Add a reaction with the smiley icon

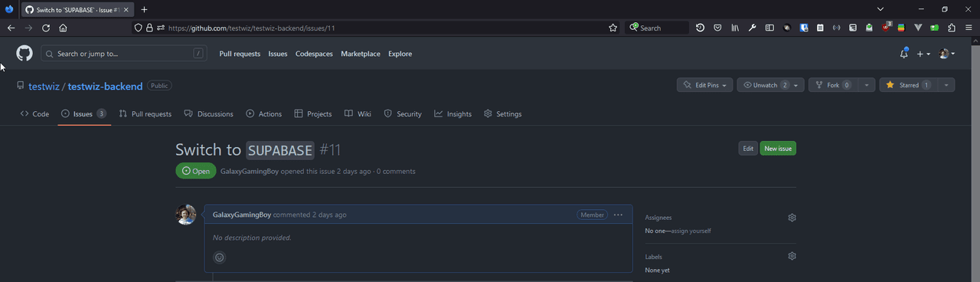pyautogui.click(x=220, y=257)
